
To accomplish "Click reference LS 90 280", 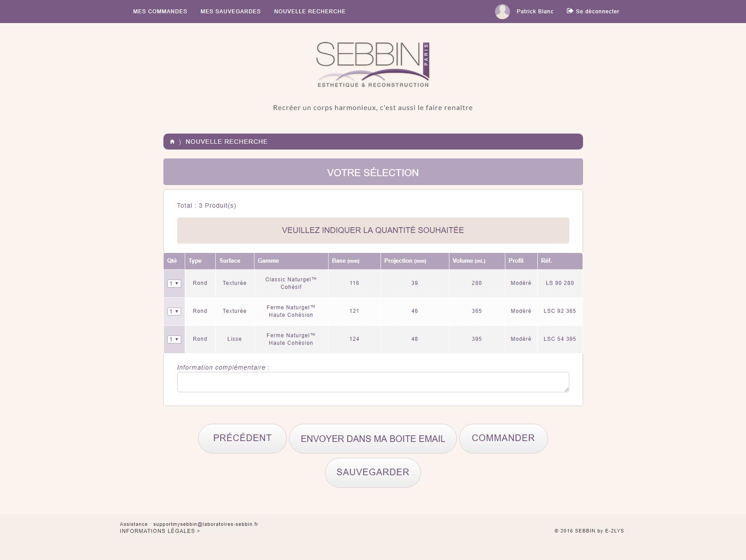I will [560, 283].
